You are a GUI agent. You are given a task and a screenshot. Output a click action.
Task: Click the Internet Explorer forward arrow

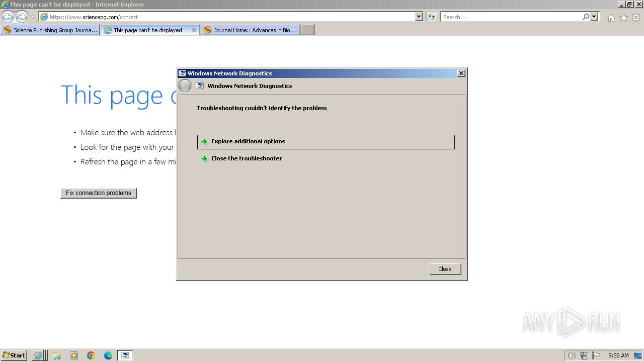22,17
